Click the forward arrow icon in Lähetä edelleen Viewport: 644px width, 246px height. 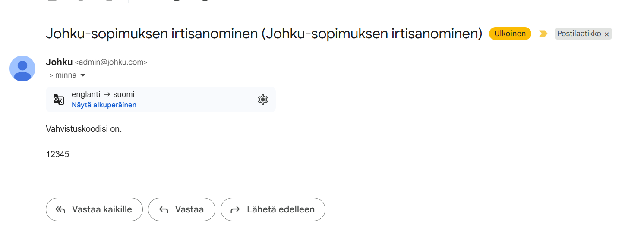click(x=235, y=210)
